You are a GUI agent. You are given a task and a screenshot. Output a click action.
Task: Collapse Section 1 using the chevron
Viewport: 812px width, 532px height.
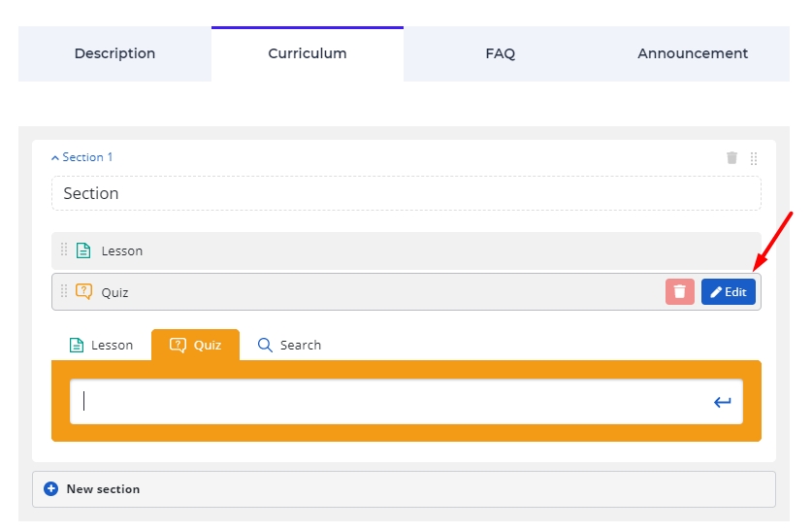55,158
